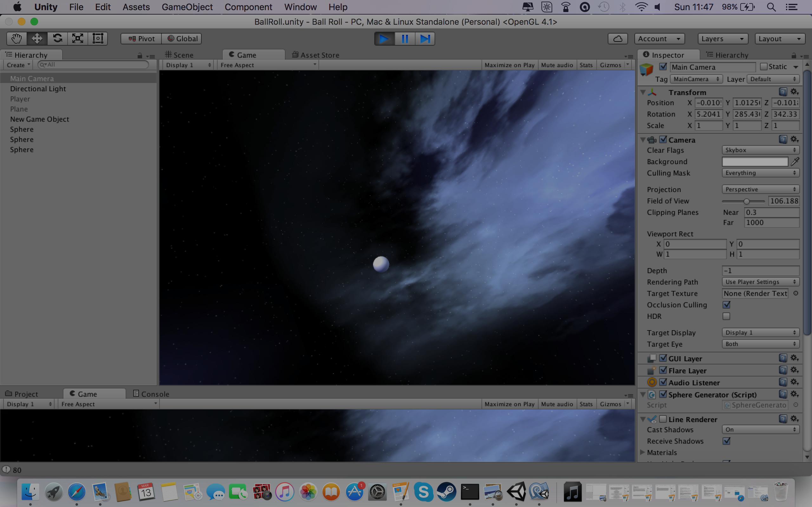This screenshot has height=507, width=812.
Task: Click the Background color swatch
Action: coord(755,162)
